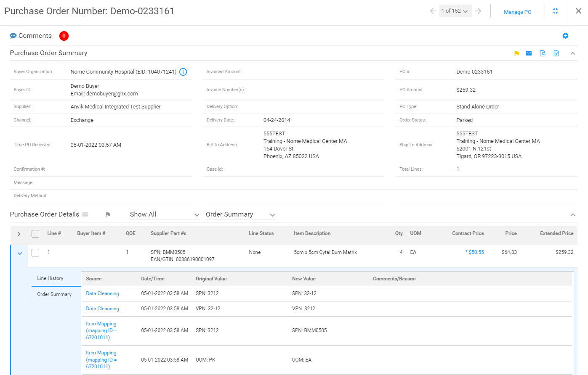Open Item Mapping link for SPN: BMM0505

tap(101, 330)
